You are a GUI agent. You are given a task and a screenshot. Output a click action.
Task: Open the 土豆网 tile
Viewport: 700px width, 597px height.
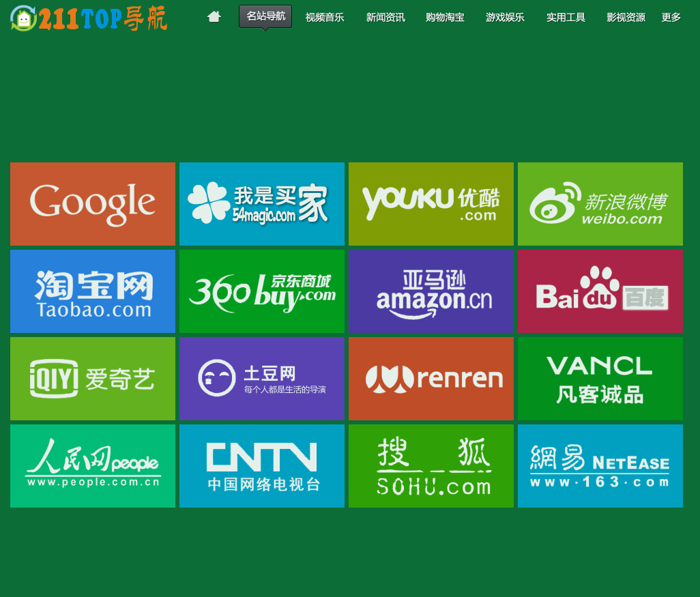tap(262, 379)
